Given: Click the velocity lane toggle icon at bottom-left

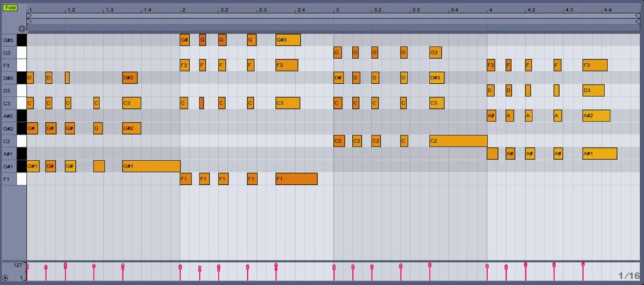Looking at the screenshot, I should (x=5, y=278).
